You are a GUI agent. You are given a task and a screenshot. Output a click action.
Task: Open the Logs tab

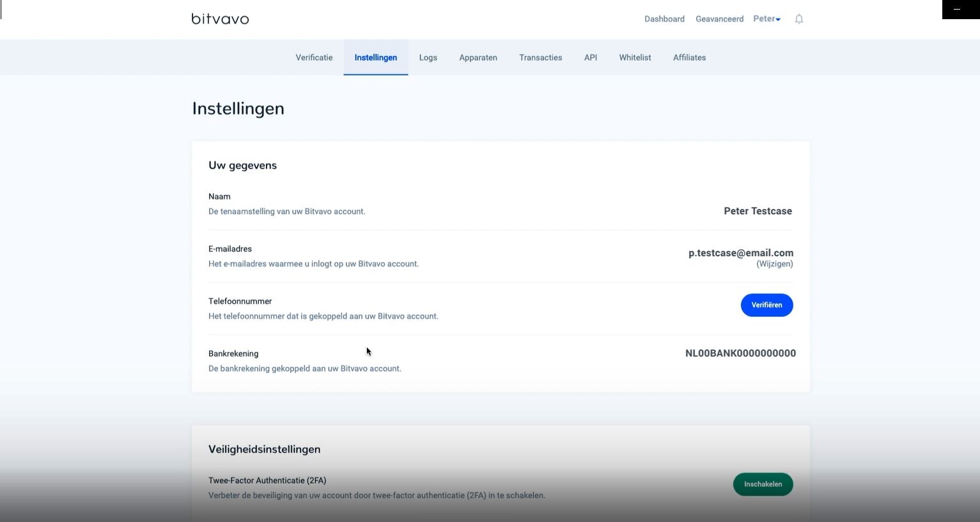[x=428, y=58]
